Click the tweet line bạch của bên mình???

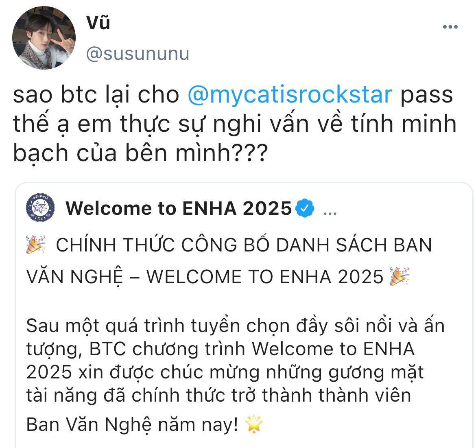140,153
